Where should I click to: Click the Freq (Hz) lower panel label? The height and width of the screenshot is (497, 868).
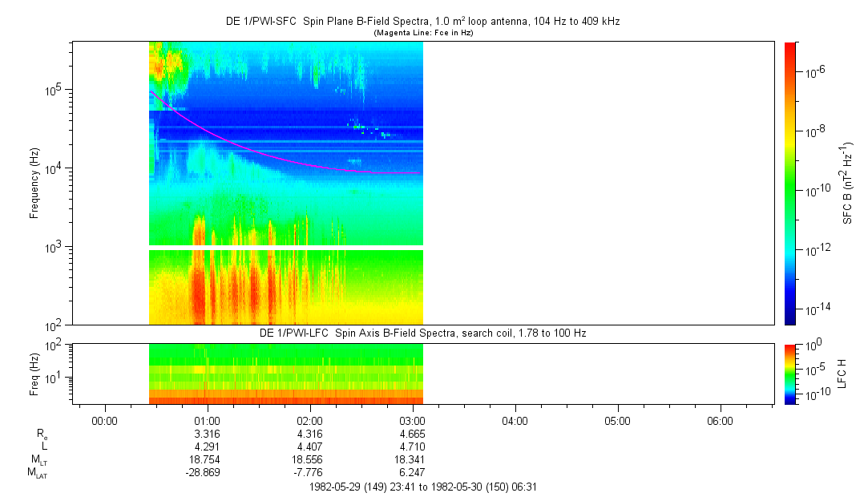[34, 373]
